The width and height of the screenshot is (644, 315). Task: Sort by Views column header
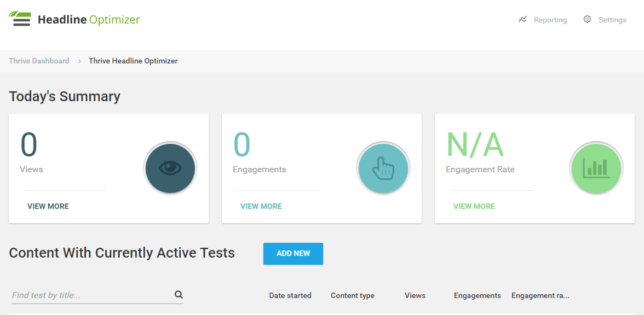click(x=415, y=296)
